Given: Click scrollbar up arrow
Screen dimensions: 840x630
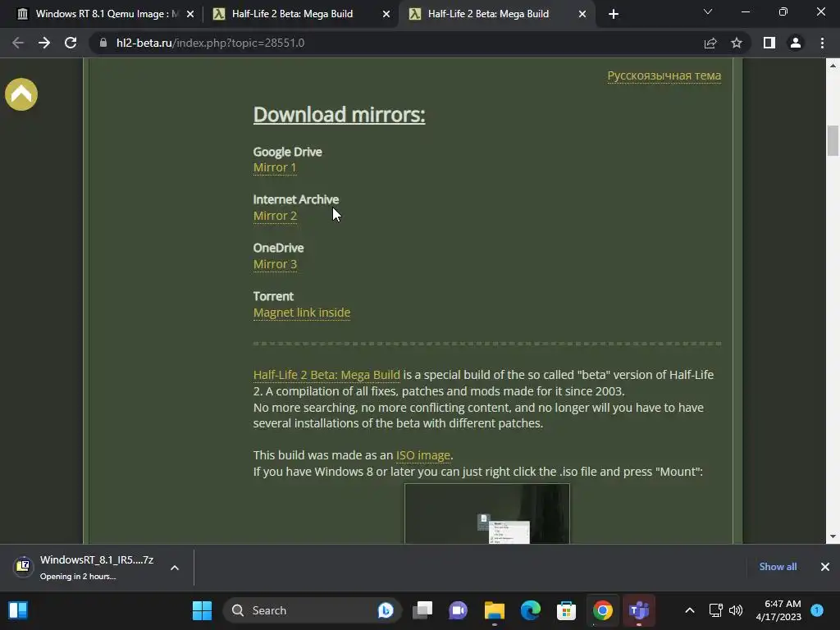Looking at the screenshot, I should pyautogui.click(x=833, y=66).
